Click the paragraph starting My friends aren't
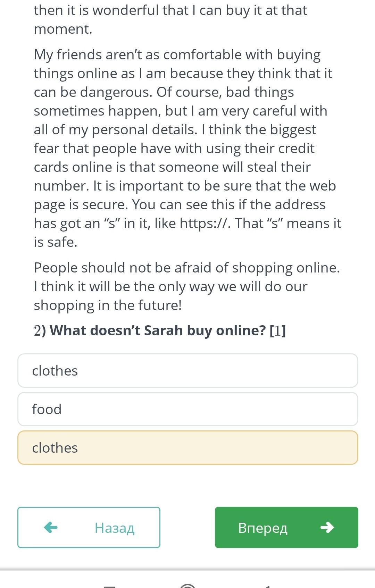 188,148
